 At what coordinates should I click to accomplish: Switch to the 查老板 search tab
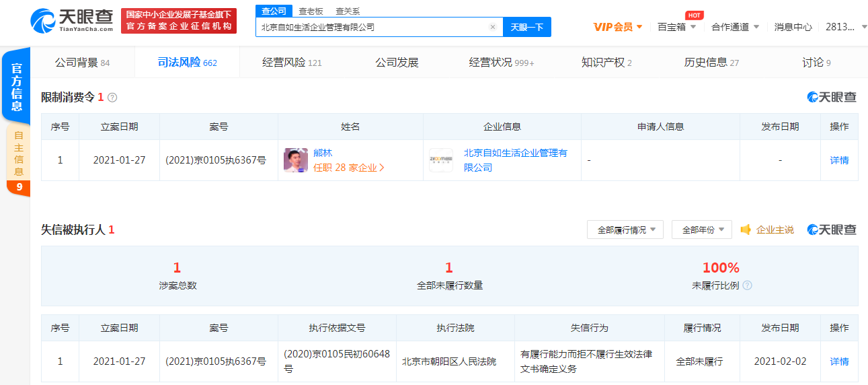311,11
